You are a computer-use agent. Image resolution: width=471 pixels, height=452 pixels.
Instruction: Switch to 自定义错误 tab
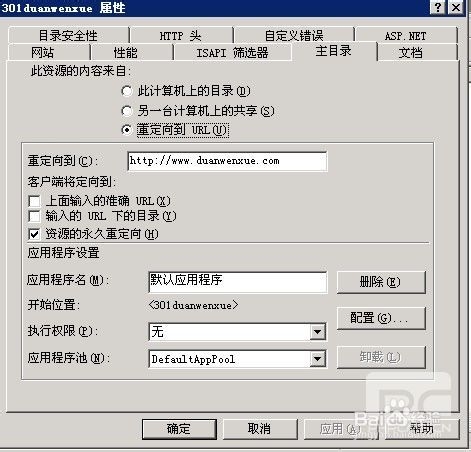point(294,35)
